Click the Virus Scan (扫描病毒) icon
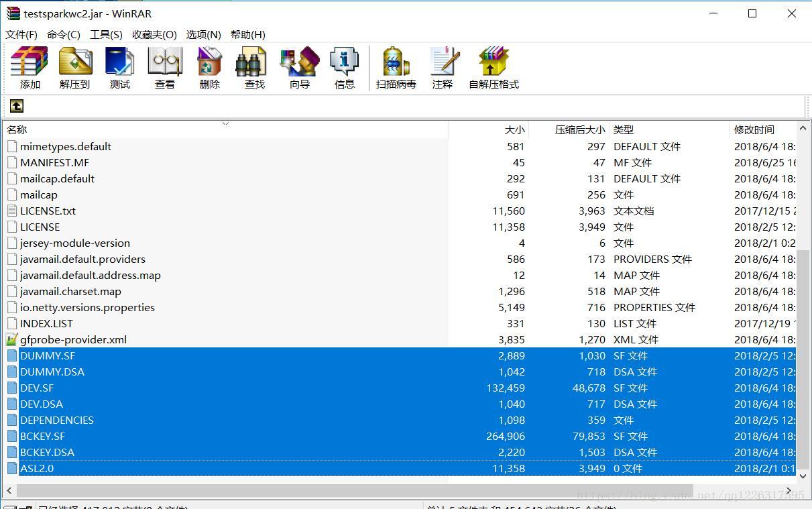This screenshot has height=509, width=812. pos(396,68)
